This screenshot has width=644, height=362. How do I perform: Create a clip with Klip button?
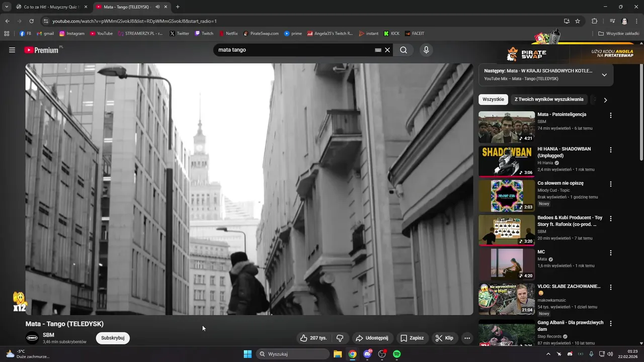444,338
